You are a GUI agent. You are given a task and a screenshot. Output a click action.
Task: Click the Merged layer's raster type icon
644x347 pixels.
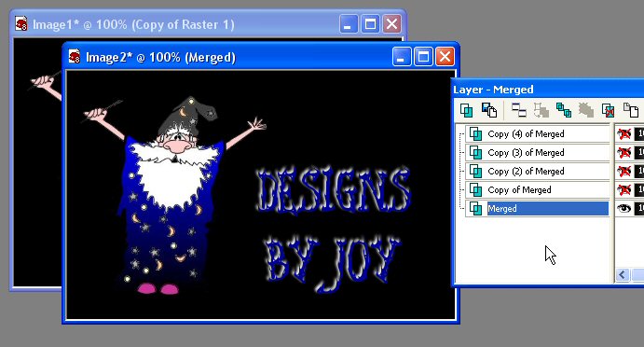(x=475, y=208)
